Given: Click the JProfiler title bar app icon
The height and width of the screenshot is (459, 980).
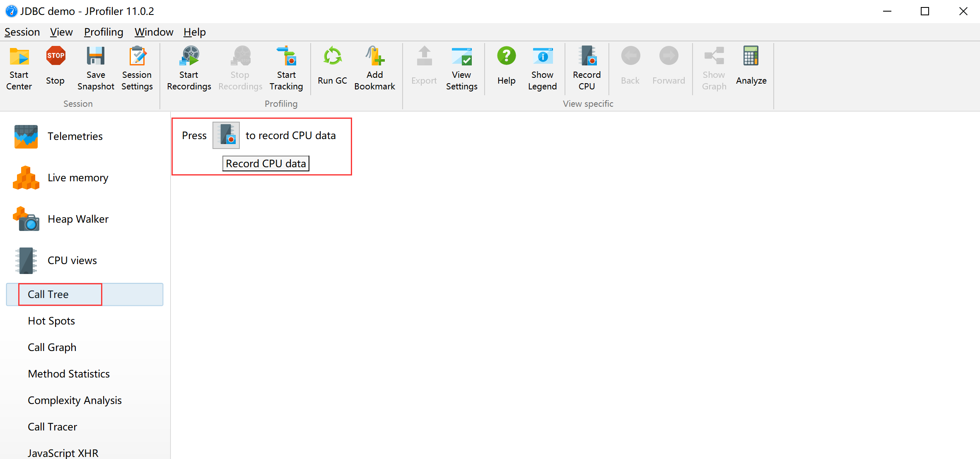Looking at the screenshot, I should coord(11,11).
